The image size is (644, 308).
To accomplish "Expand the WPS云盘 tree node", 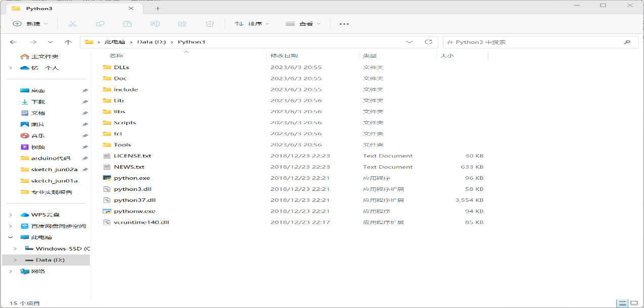I will 11,215.
